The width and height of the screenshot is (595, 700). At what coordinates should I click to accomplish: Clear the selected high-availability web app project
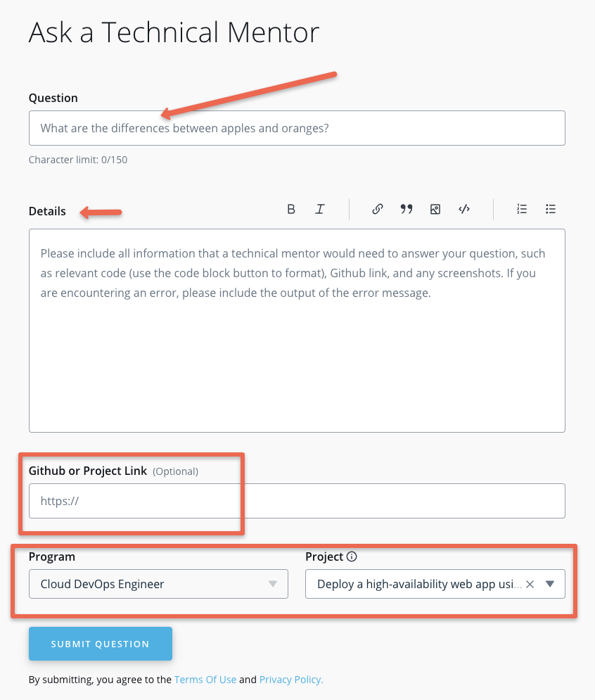530,584
